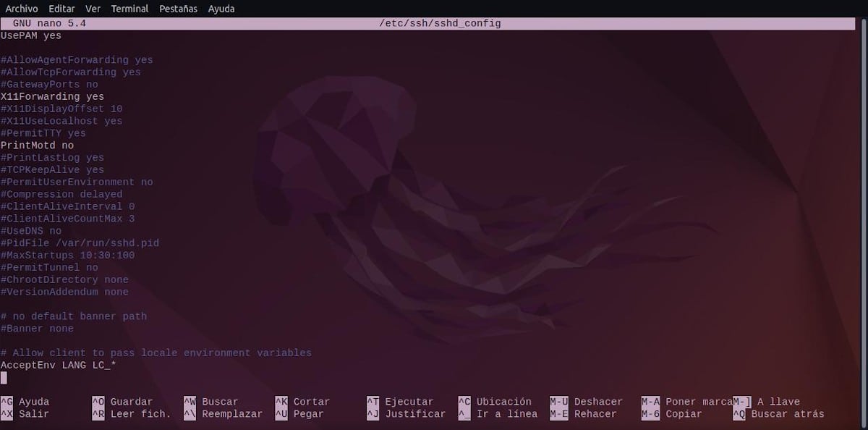Open the Terminal menu
This screenshot has height=430, width=868.
click(129, 9)
